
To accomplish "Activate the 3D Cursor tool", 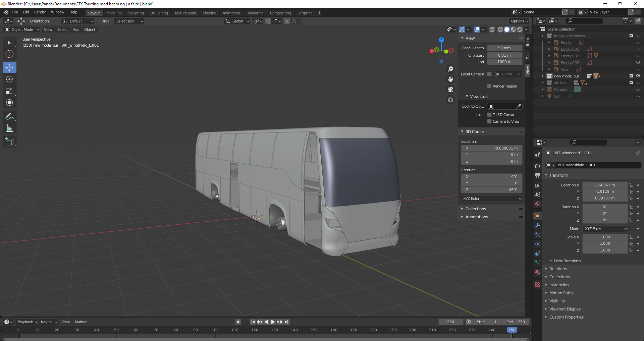I will pyautogui.click(x=9, y=54).
